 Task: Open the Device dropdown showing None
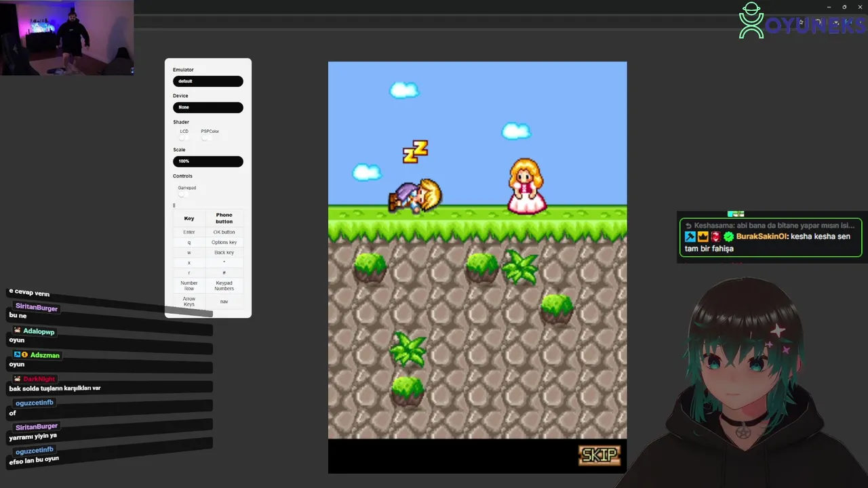(208, 107)
